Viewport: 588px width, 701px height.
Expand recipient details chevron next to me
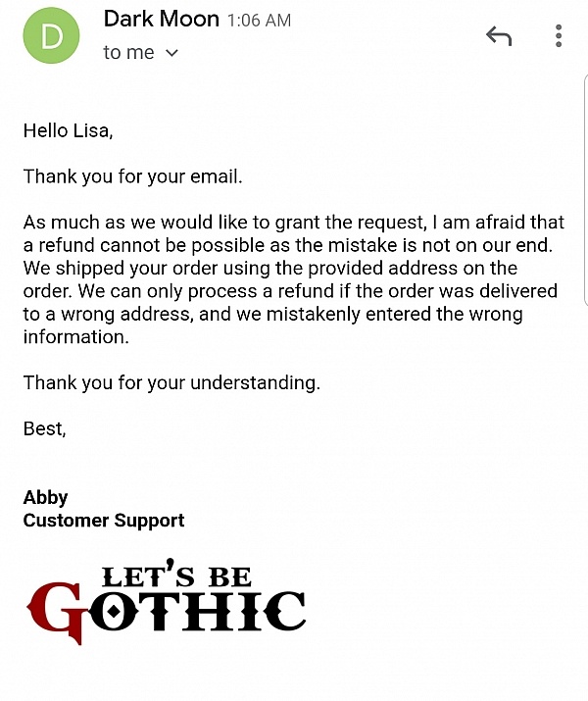172,53
